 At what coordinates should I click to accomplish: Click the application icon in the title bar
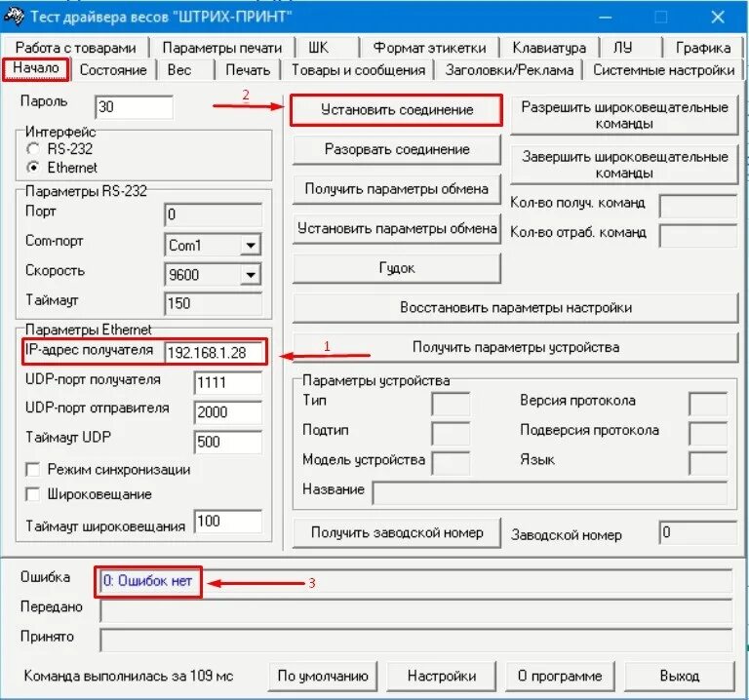14,17
